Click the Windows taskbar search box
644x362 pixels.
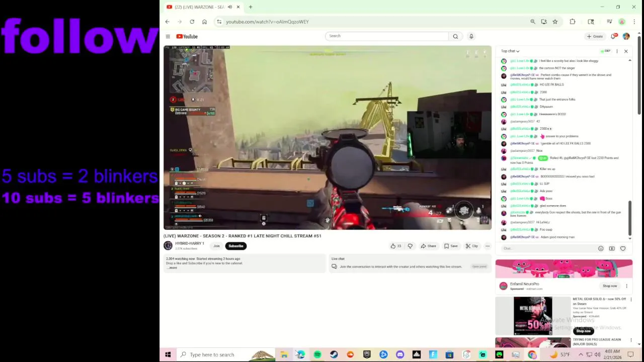226,354
